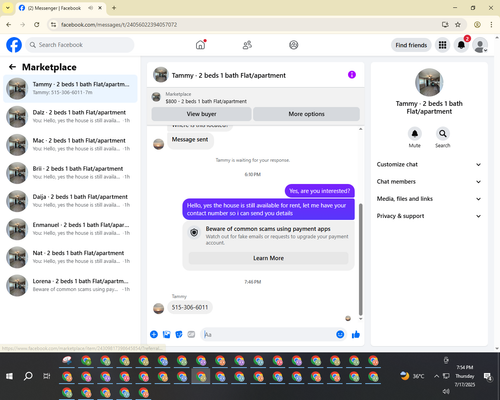Open the account profile avatar menu

click(480, 45)
